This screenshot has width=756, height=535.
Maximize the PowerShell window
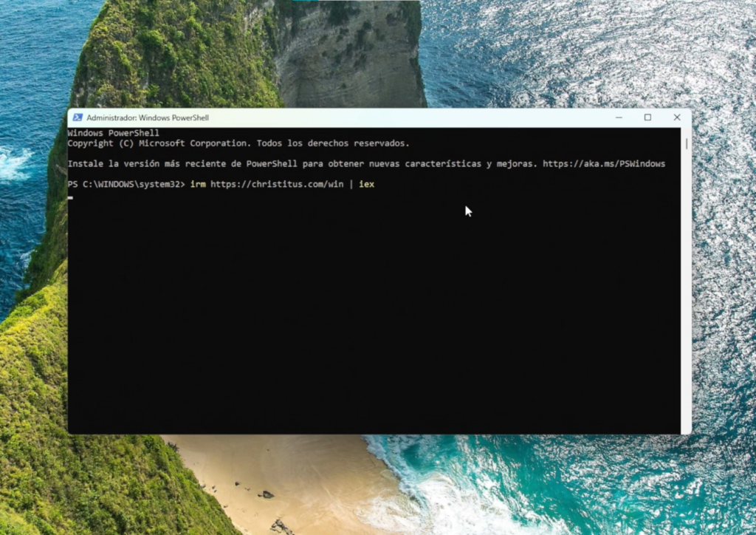click(x=648, y=117)
